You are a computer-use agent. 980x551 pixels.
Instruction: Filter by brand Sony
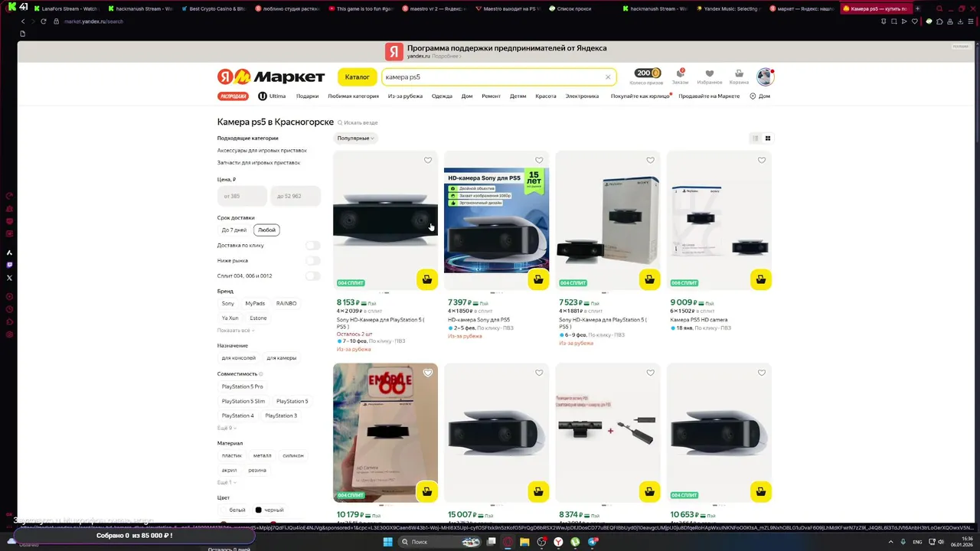[x=228, y=304]
